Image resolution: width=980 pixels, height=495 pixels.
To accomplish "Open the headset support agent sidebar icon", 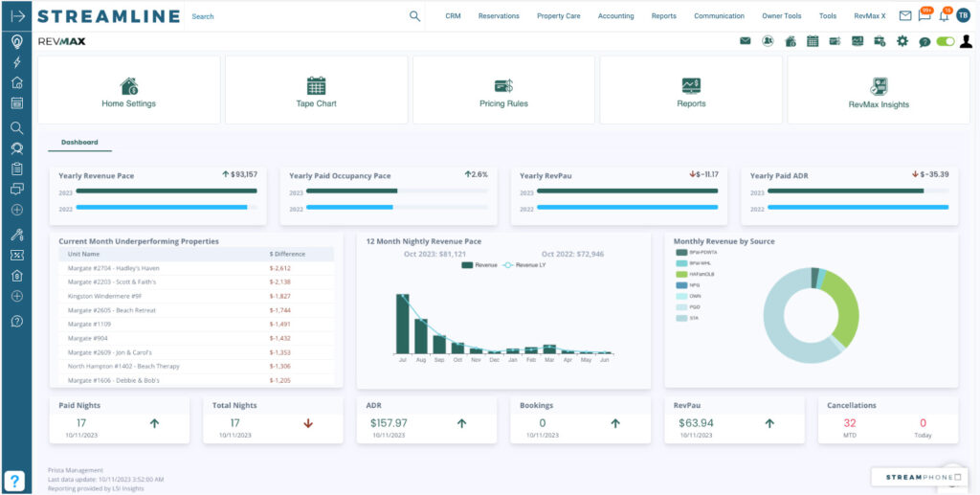I will 17,148.
